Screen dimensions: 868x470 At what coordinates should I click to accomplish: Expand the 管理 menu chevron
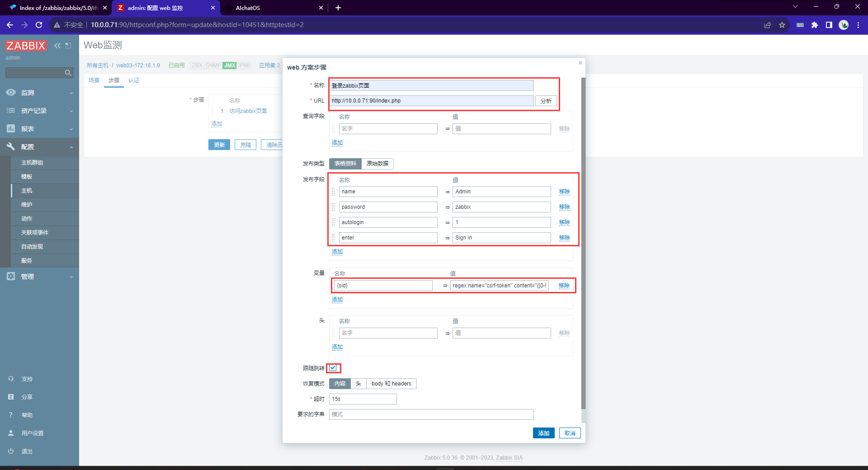click(71, 277)
